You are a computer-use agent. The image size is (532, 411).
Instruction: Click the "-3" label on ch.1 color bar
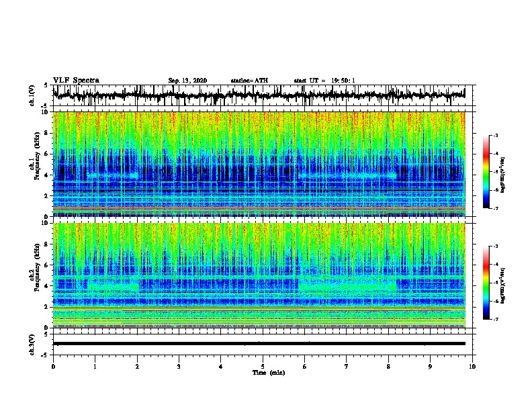pyautogui.click(x=495, y=135)
